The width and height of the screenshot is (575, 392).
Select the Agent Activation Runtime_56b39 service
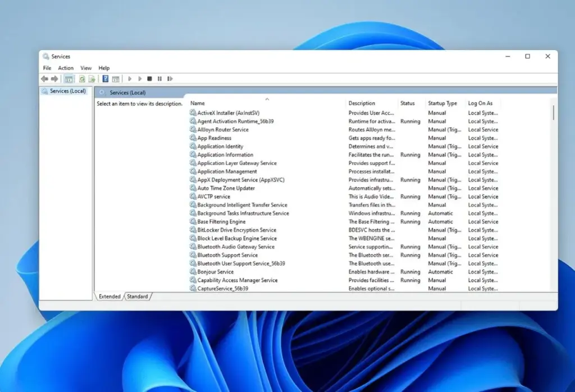pos(235,121)
